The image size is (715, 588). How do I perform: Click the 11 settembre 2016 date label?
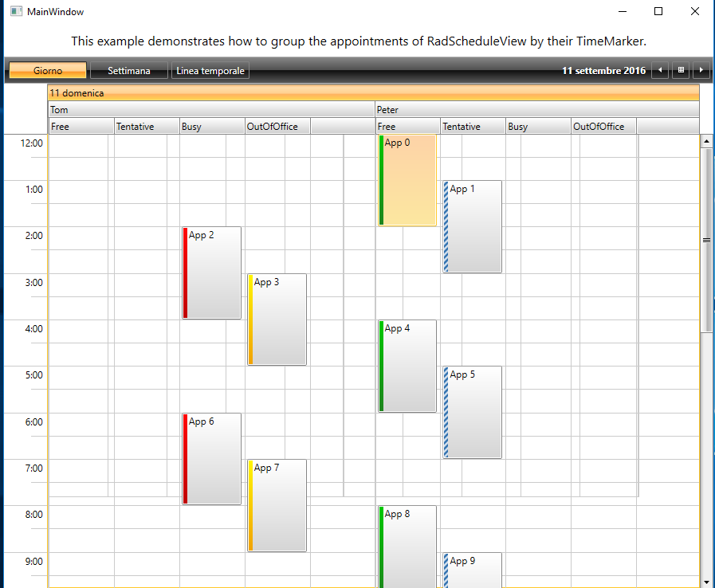(603, 71)
